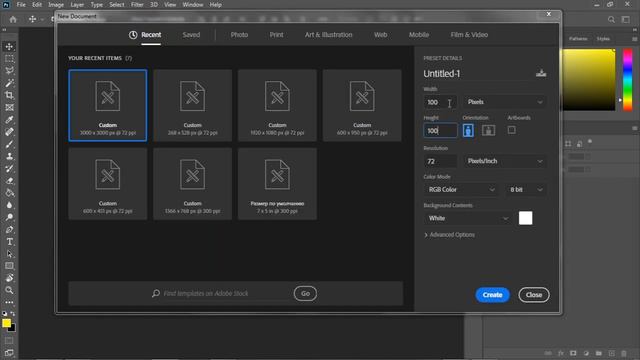The image size is (640, 360).
Task: Open the White background contents dropdown
Action: pos(468,218)
